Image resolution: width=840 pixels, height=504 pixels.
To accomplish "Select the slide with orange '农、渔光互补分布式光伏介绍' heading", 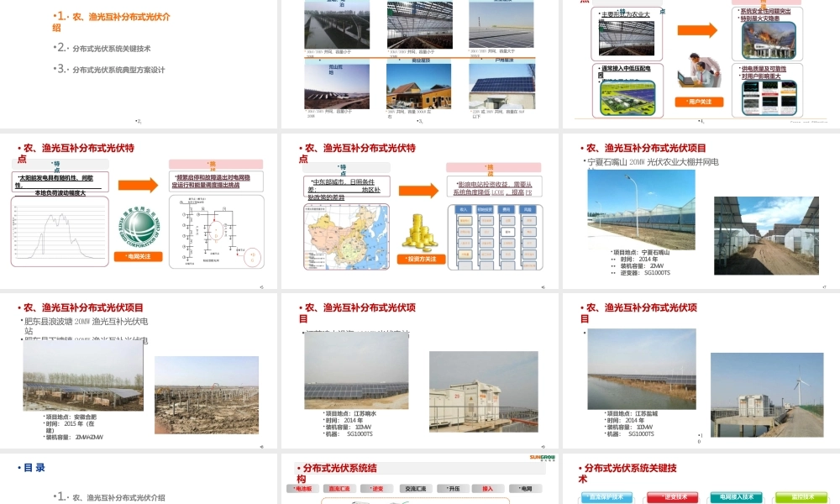I will click(x=139, y=64).
